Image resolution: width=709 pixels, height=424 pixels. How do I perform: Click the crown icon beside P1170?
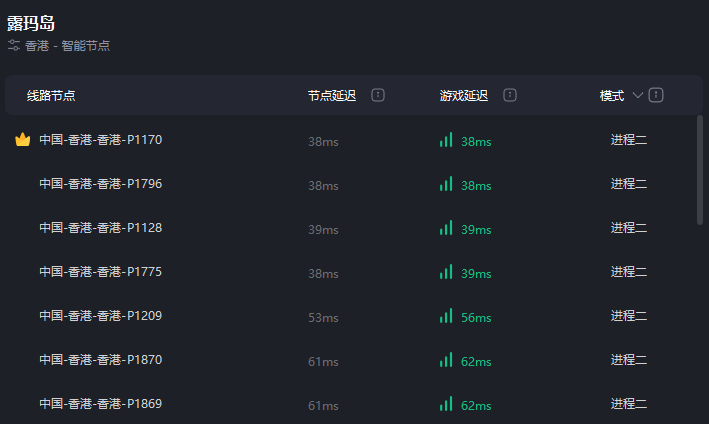pos(23,140)
